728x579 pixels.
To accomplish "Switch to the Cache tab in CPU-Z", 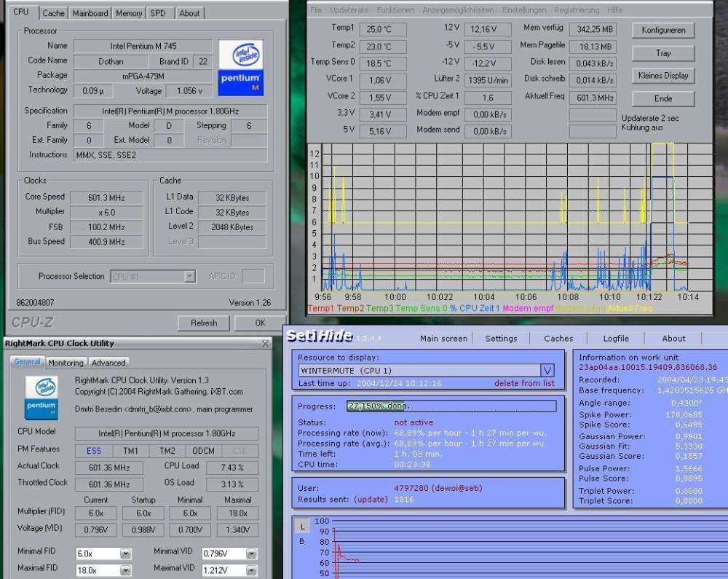I will pyautogui.click(x=53, y=13).
